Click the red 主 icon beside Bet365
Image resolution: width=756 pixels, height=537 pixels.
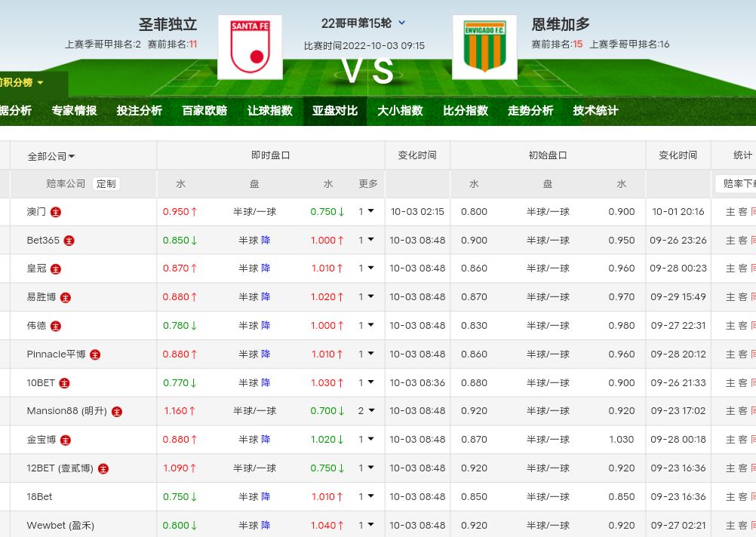[x=69, y=241]
